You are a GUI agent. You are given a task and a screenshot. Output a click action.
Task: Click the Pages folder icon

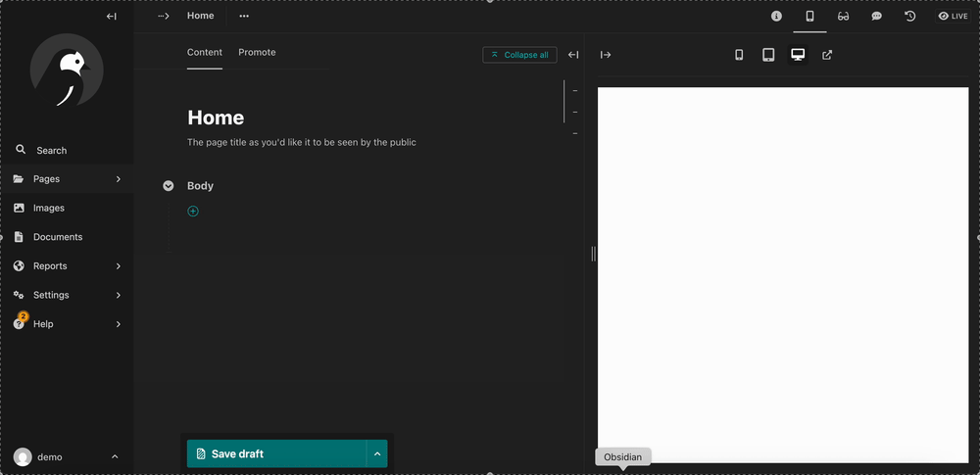19,179
